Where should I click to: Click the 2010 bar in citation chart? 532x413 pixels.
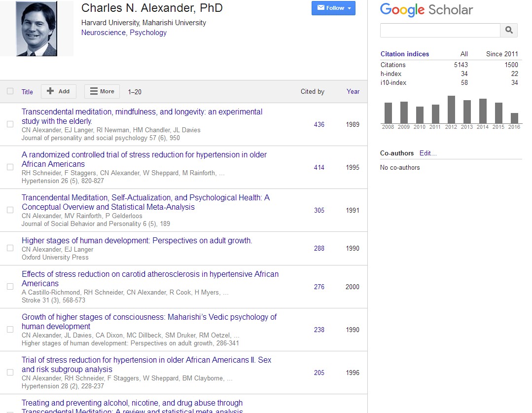tap(420, 115)
